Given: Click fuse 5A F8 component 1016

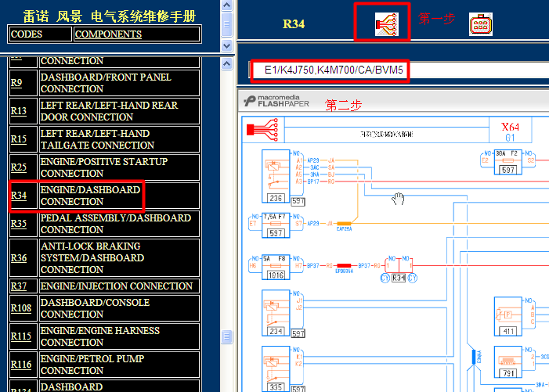Looking at the screenshot, I should 276,267.
